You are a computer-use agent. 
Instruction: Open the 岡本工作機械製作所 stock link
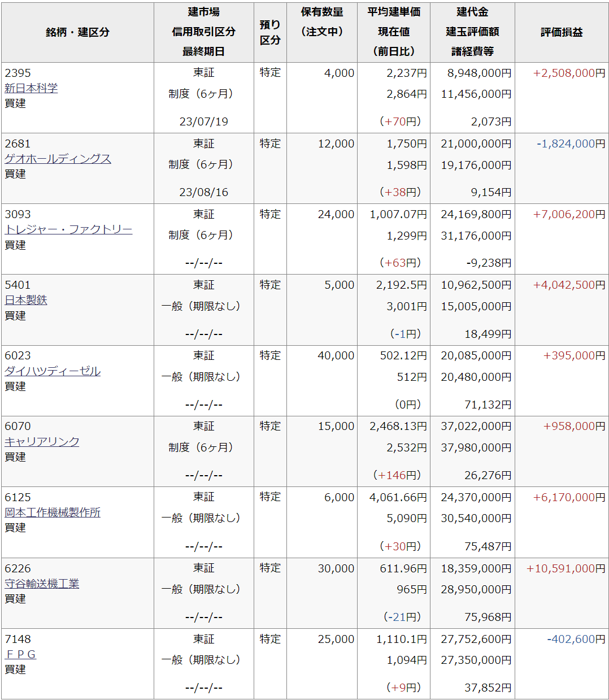[x=53, y=512]
